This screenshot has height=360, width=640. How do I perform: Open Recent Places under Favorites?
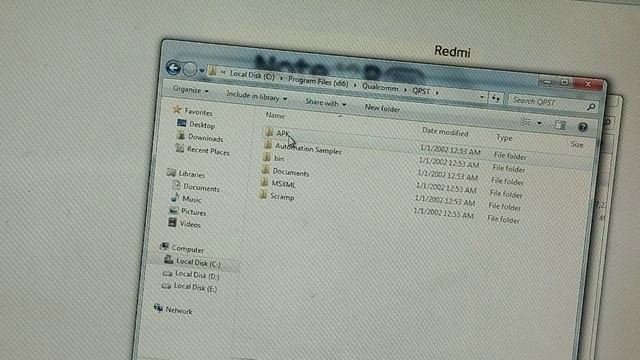tap(202, 150)
